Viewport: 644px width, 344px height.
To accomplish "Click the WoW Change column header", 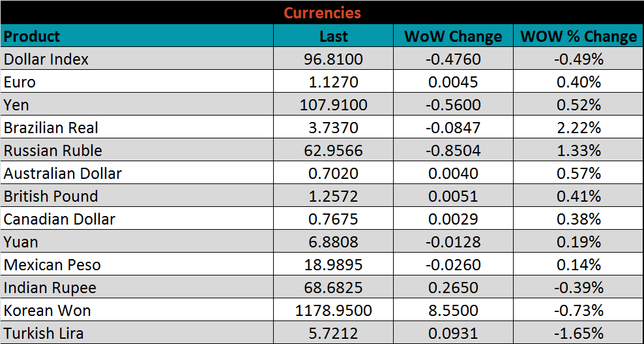I will point(453,37).
